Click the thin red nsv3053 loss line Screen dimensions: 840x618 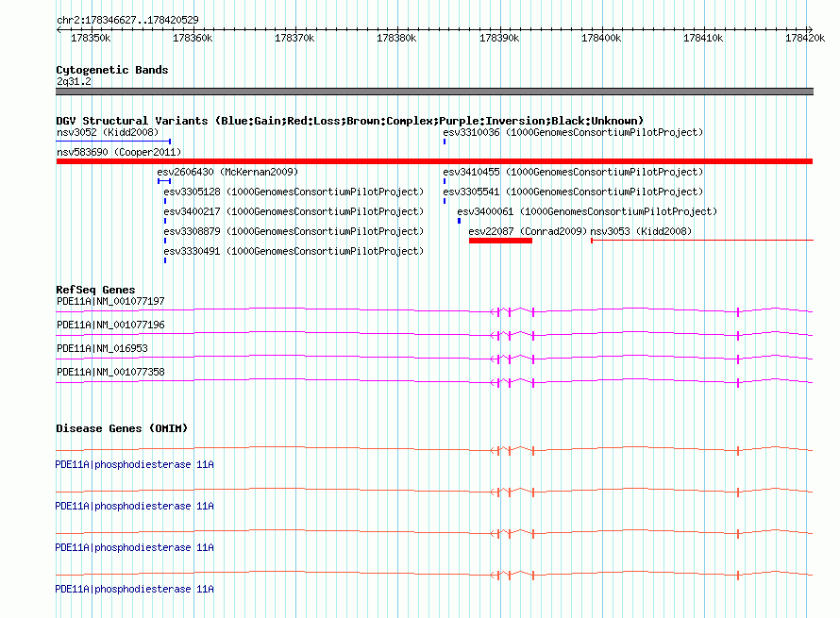702,241
